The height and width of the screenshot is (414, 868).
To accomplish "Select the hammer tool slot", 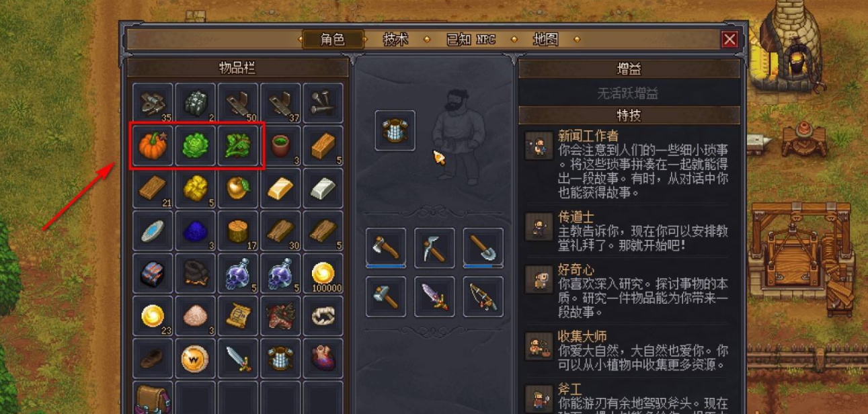I will pyautogui.click(x=386, y=296).
